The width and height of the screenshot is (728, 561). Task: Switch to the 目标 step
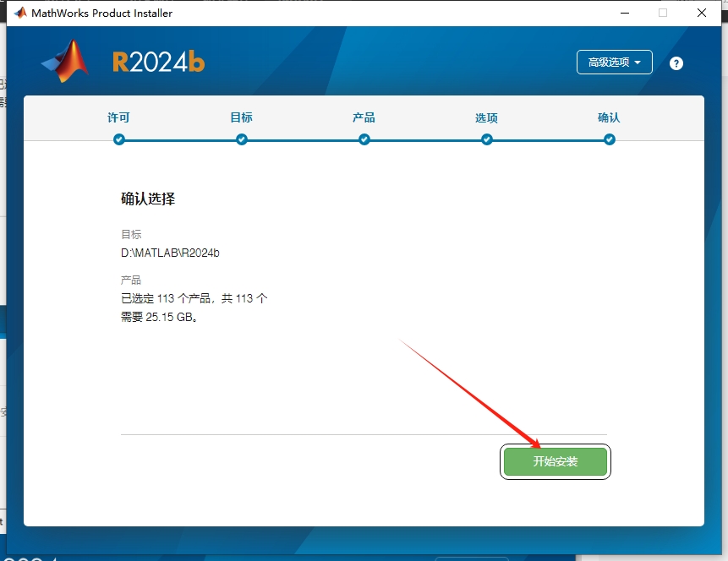[x=242, y=118]
